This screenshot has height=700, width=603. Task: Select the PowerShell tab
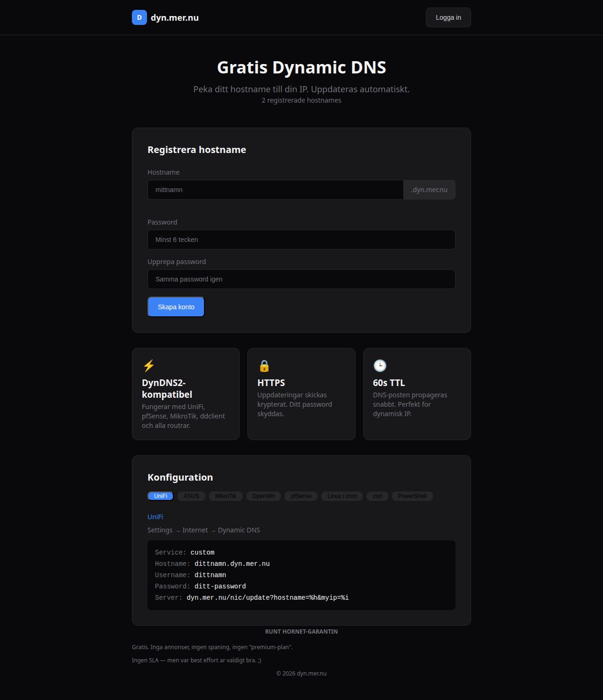point(412,496)
